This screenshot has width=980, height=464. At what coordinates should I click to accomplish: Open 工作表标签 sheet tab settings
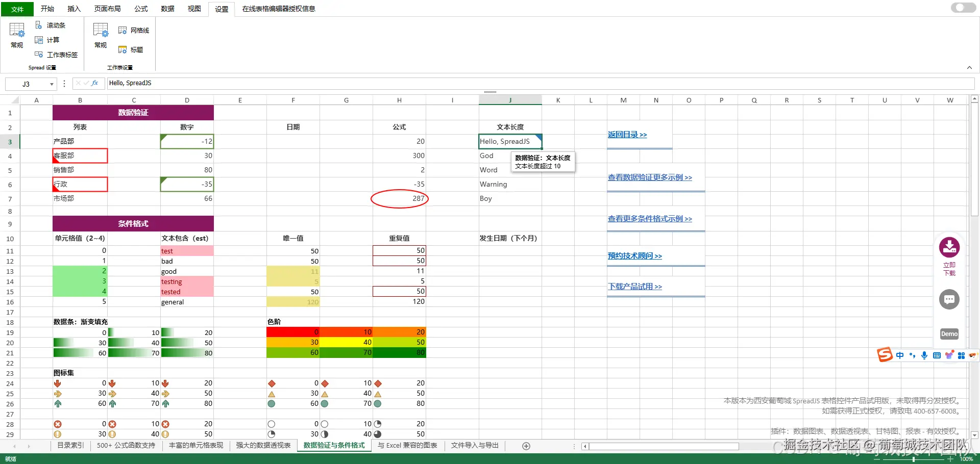[x=56, y=55]
